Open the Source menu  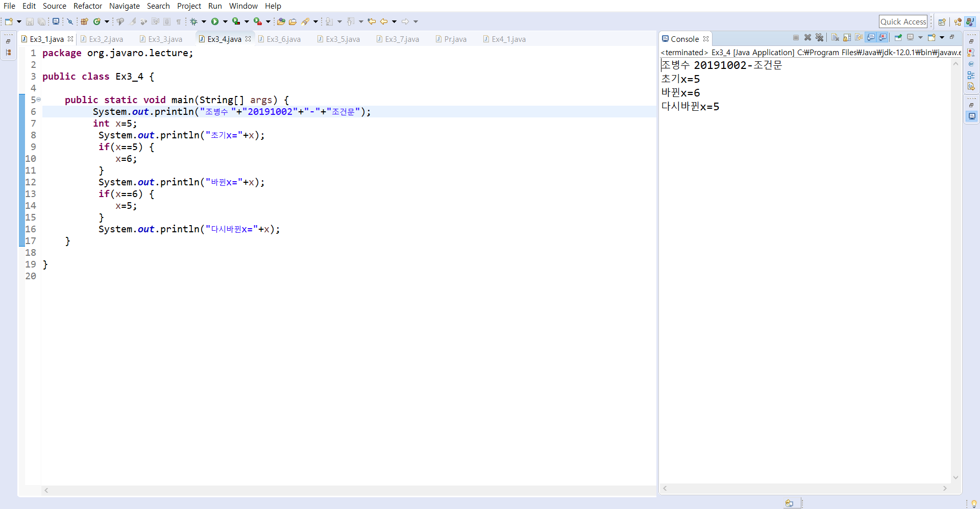pos(55,6)
